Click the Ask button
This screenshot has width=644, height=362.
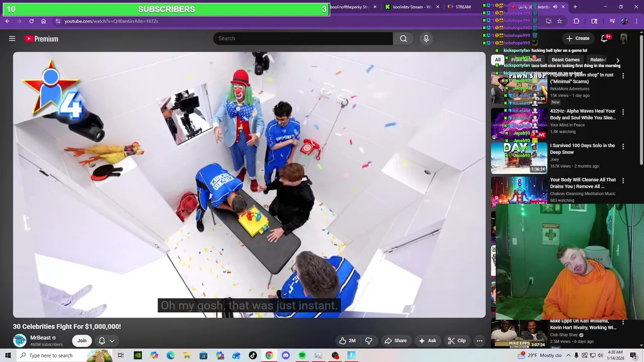[x=427, y=340]
